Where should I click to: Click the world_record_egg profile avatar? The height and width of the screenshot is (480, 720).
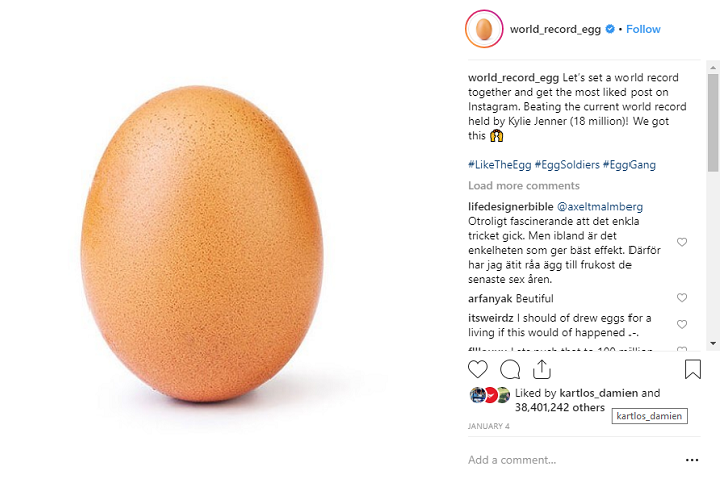click(x=484, y=29)
